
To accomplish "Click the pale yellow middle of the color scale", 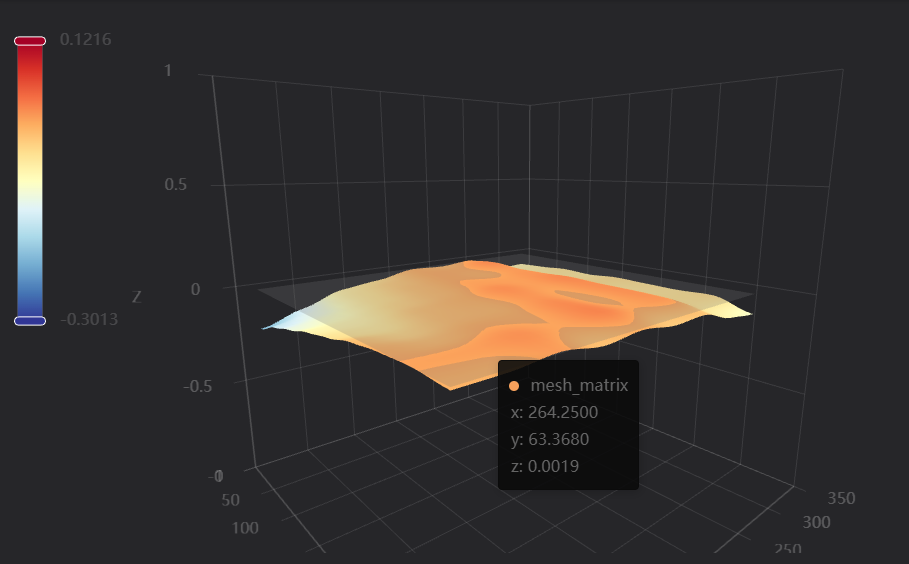I will tap(30, 180).
